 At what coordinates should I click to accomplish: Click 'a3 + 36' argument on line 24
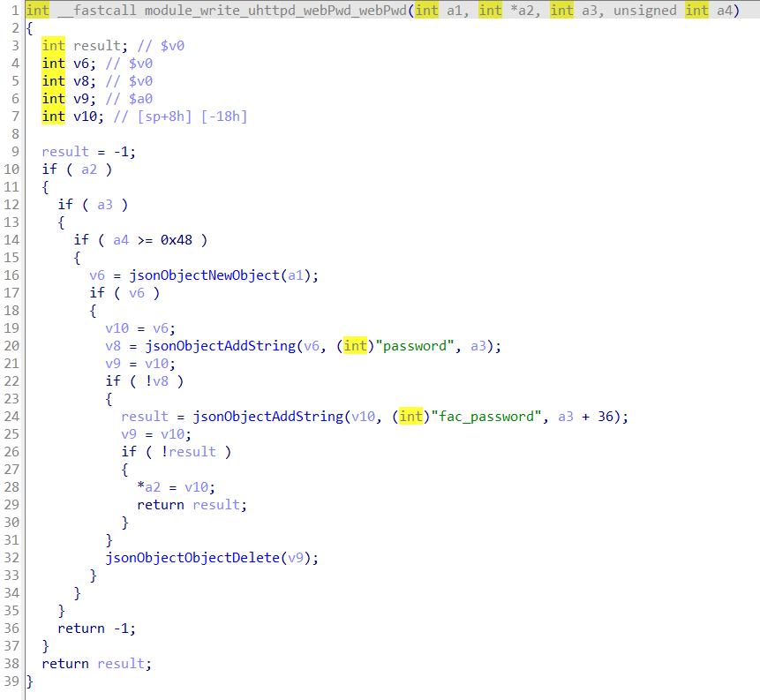585,417
